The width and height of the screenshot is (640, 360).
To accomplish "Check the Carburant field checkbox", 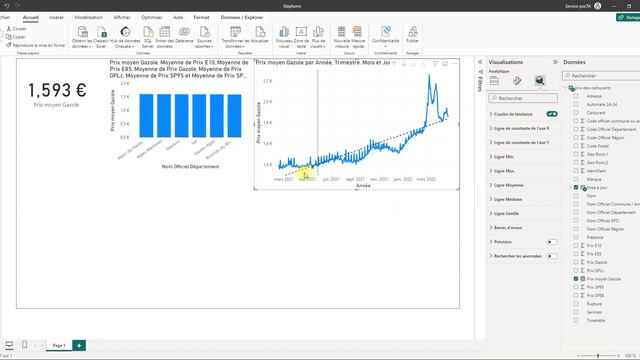I will [576, 113].
